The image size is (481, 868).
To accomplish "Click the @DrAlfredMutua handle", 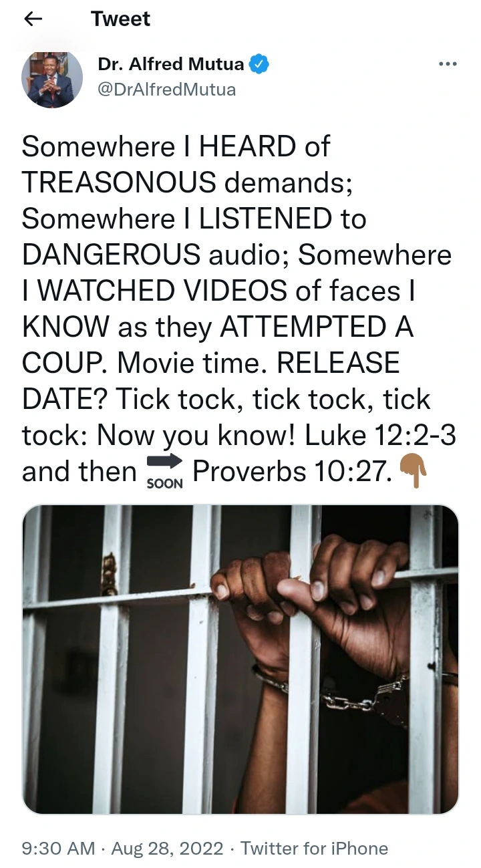I will point(167,90).
